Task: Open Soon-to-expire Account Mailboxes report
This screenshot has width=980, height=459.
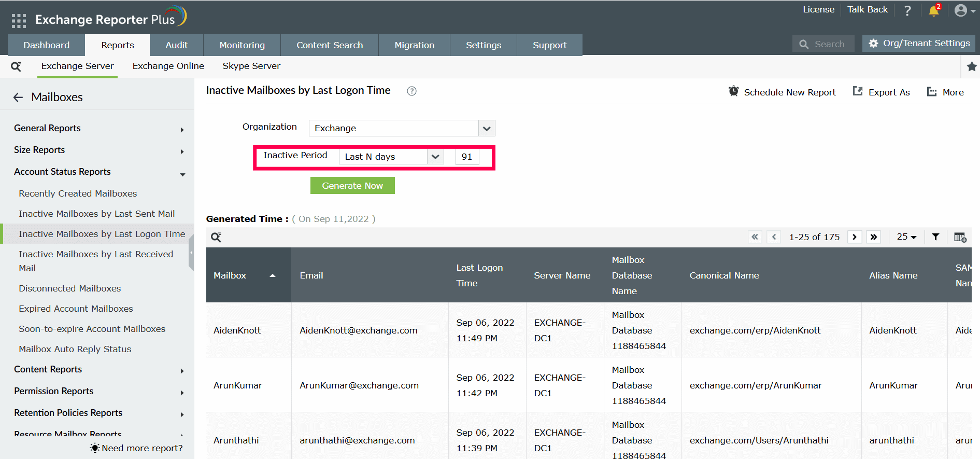Action: (x=92, y=329)
